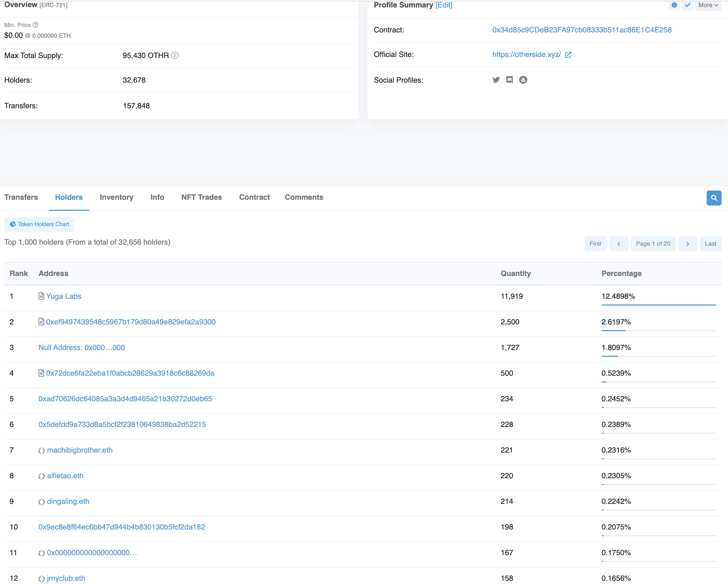The image size is (728, 584).
Task: Switch to the NFT Trades tab
Action: (201, 197)
